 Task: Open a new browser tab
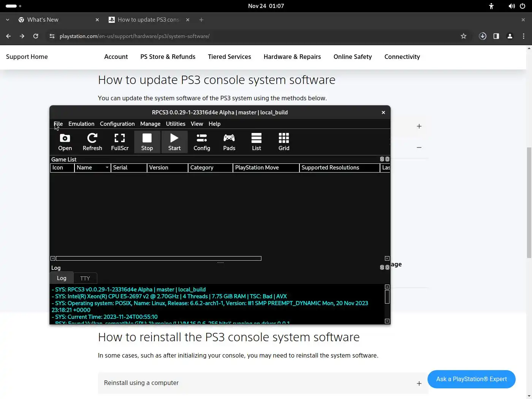click(x=201, y=20)
